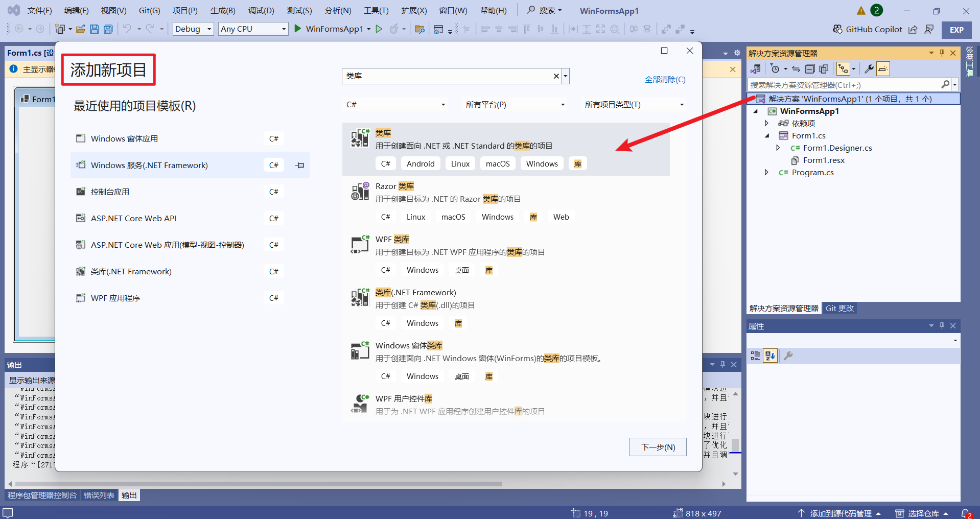Click the green Start WinFormsApp1 play icon
The height and width of the screenshot is (519, 980).
click(x=298, y=29)
